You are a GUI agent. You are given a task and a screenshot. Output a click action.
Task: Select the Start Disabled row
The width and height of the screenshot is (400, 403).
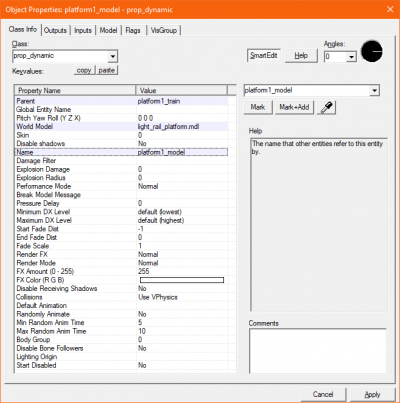pos(122,365)
